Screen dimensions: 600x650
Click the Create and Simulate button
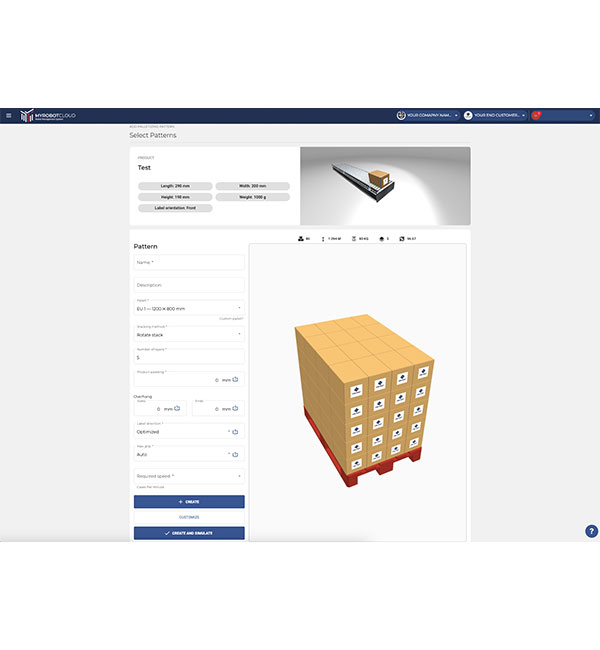coord(189,533)
